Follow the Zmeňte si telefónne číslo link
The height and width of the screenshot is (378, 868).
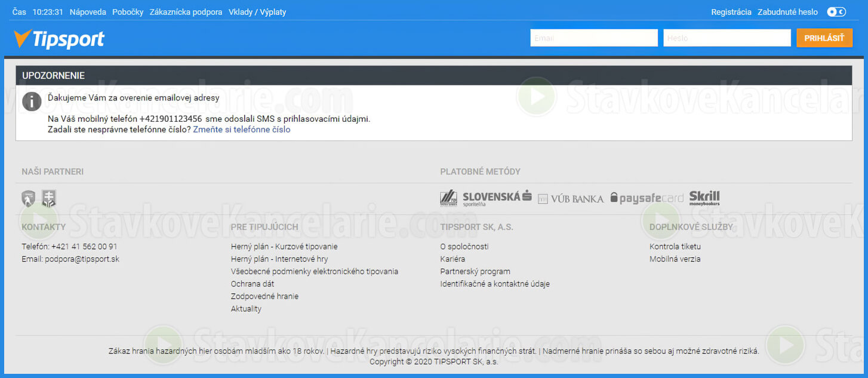coord(242,129)
